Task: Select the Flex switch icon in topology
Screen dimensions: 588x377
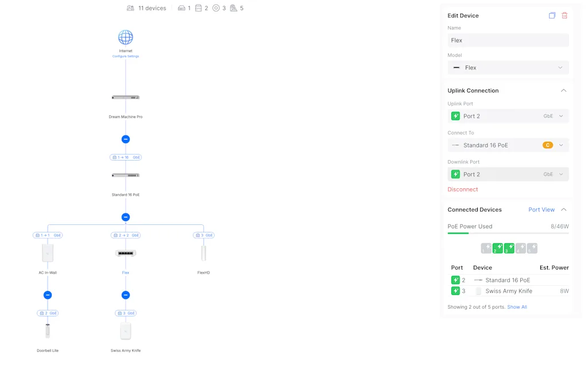Action: (126, 253)
